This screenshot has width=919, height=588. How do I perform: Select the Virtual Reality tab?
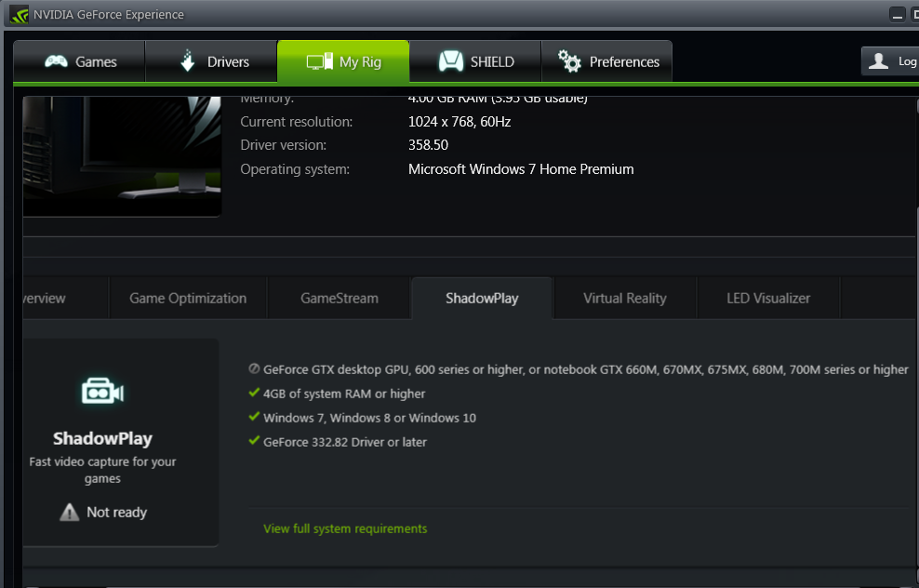pos(625,299)
